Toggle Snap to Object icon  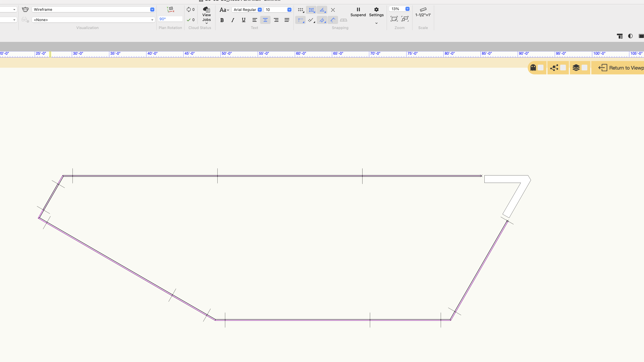[x=311, y=10]
